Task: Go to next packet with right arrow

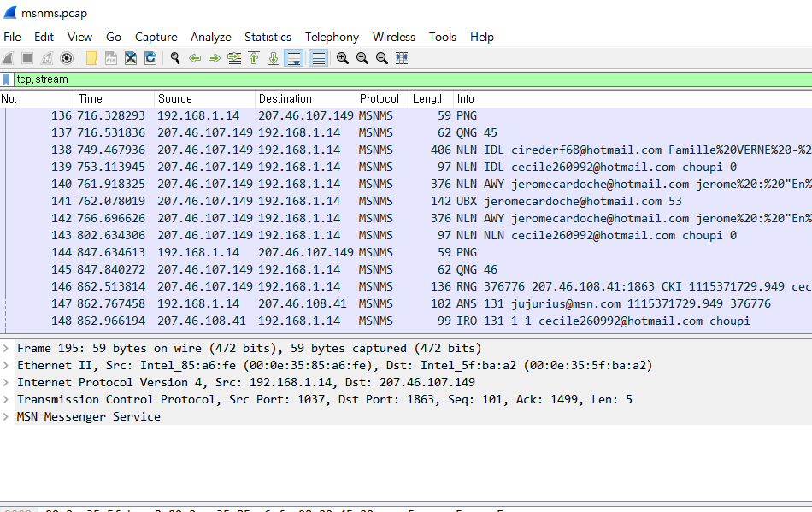Action: (x=215, y=58)
